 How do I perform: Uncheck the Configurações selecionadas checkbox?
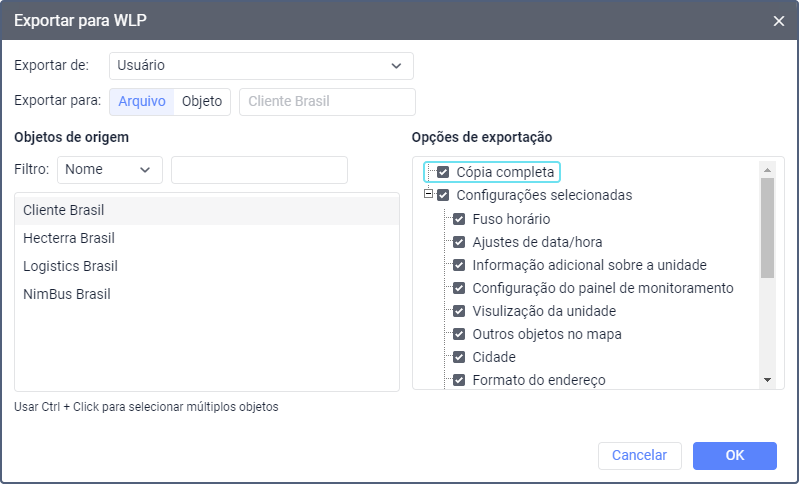point(443,195)
